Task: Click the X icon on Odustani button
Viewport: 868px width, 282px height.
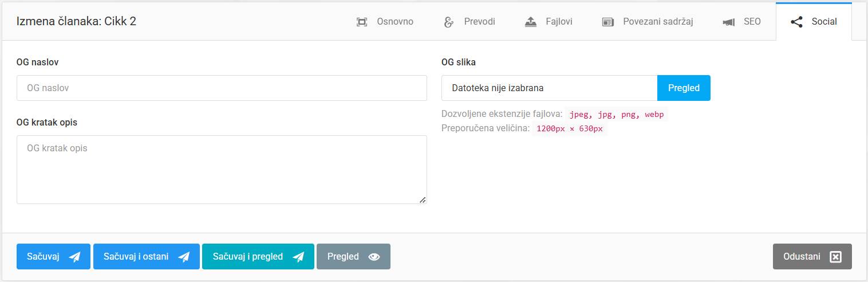Action: tap(835, 257)
